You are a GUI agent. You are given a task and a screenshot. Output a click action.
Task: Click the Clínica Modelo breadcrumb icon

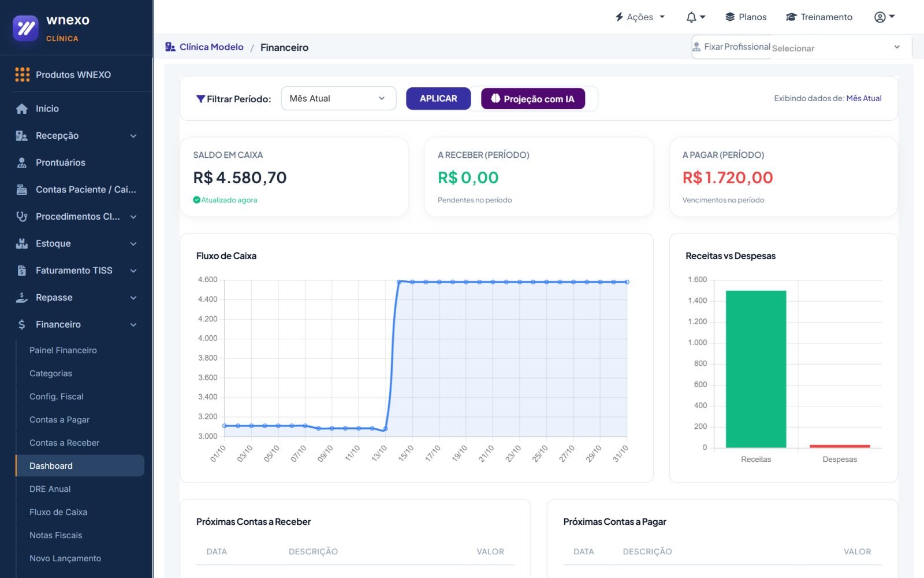170,47
